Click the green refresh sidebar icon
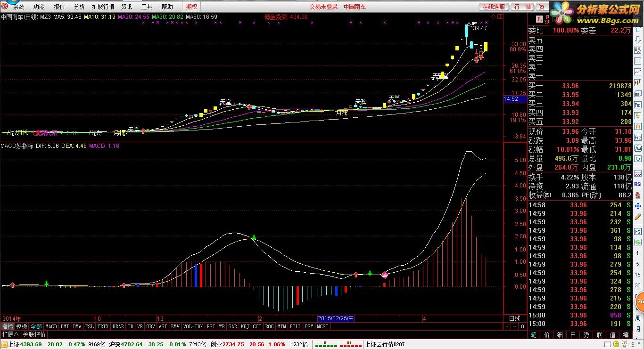Viewport: 644px width, 349px height. coord(638,242)
